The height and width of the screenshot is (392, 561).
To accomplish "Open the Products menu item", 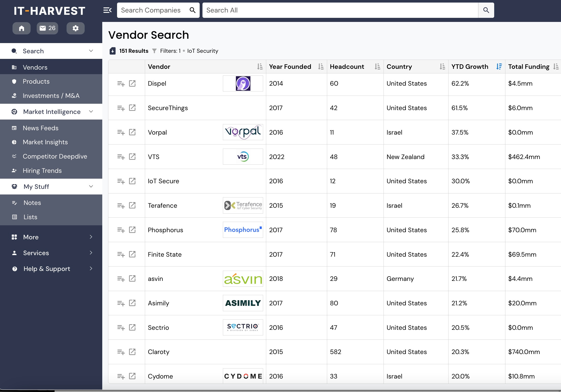I will 51,81.
